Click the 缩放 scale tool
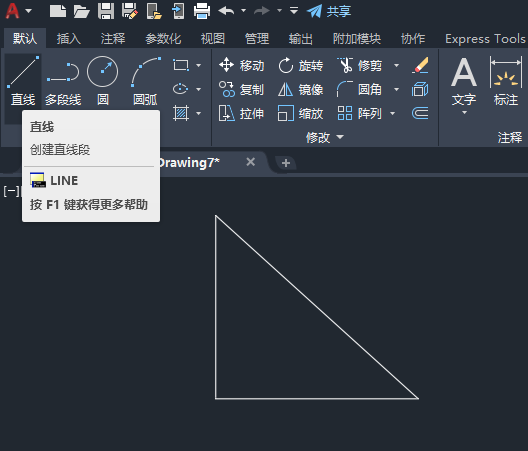528x451 pixels. pyautogui.click(x=301, y=114)
